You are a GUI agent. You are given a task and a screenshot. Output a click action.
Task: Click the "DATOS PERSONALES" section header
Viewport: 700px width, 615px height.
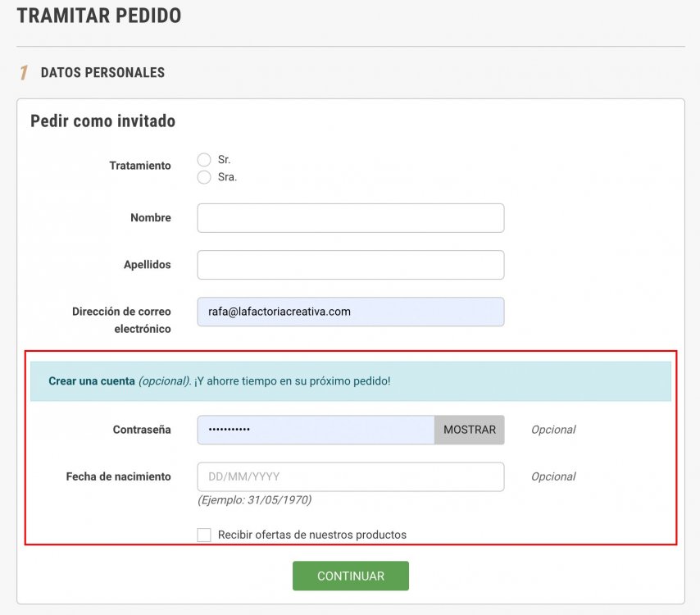click(x=102, y=72)
